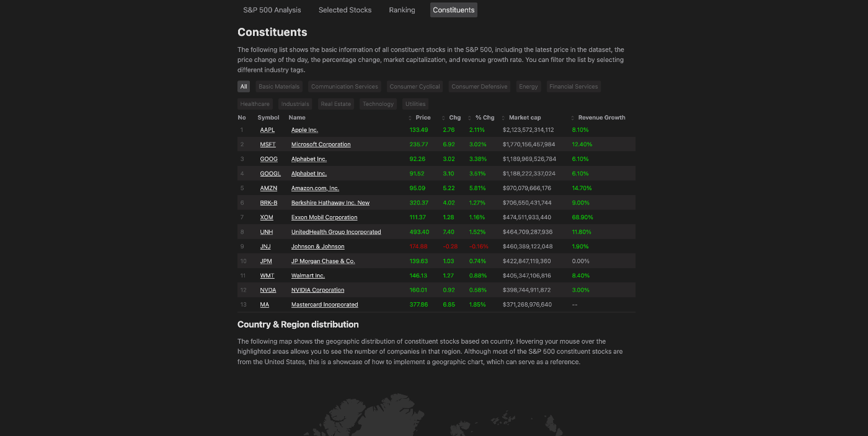Open the Amazon.com, Inc. link
This screenshot has height=436, width=868.
[x=315, y=188]
